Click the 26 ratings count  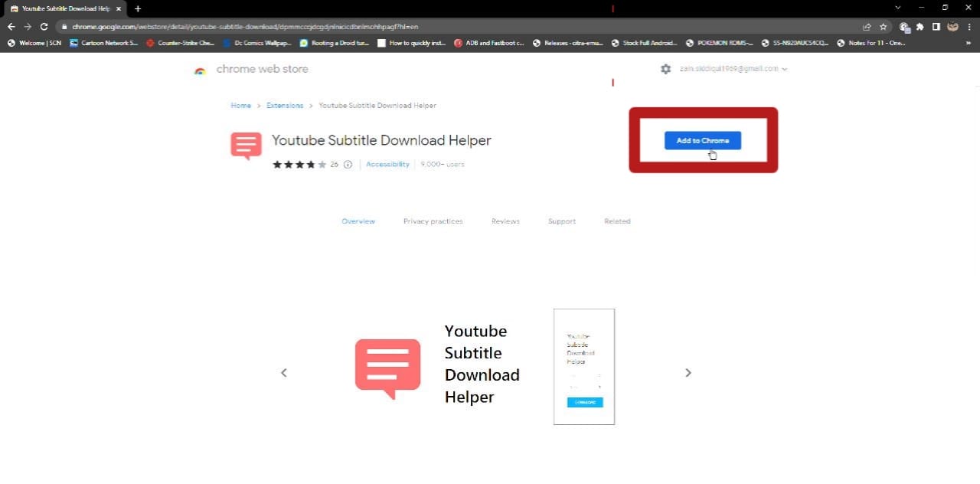click(x=334, y=164)
